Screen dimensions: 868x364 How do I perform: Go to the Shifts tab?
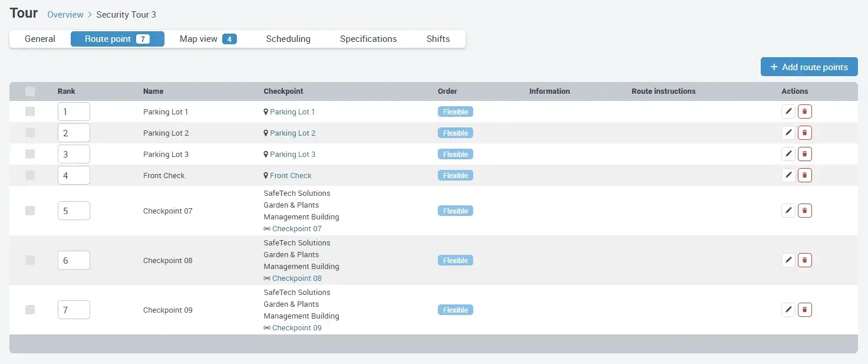(438, 39)
